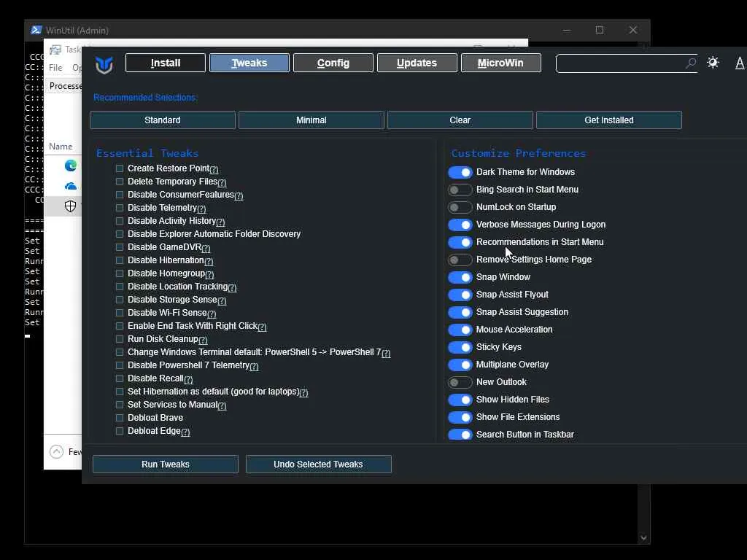Click Run Tweaks button

[x=166, y=464]
